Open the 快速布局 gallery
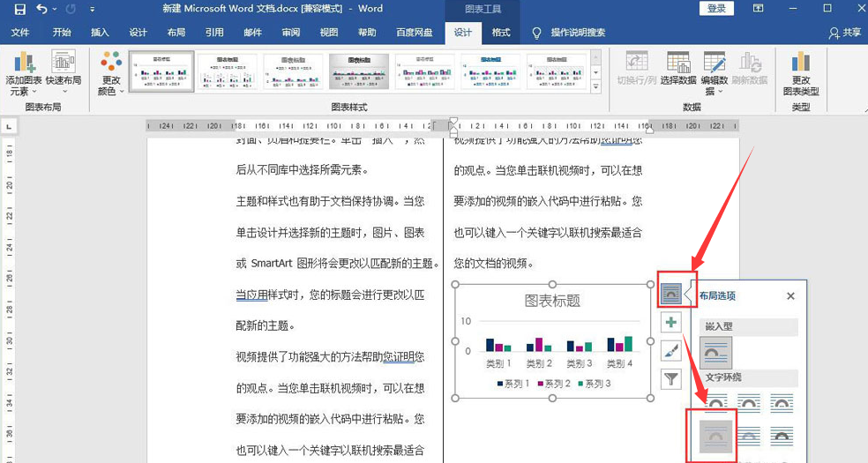 (64, 72)
